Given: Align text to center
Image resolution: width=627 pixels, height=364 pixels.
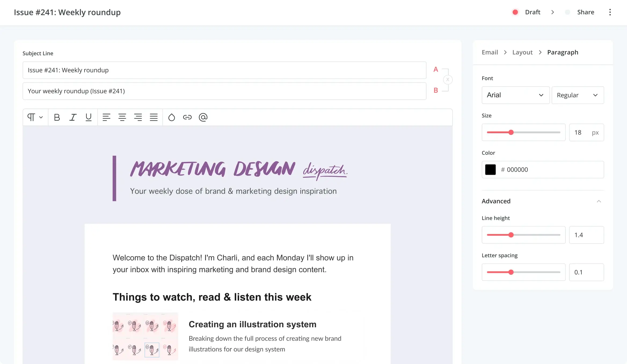Looking at the screenshot, I should (x=122, y=117).
